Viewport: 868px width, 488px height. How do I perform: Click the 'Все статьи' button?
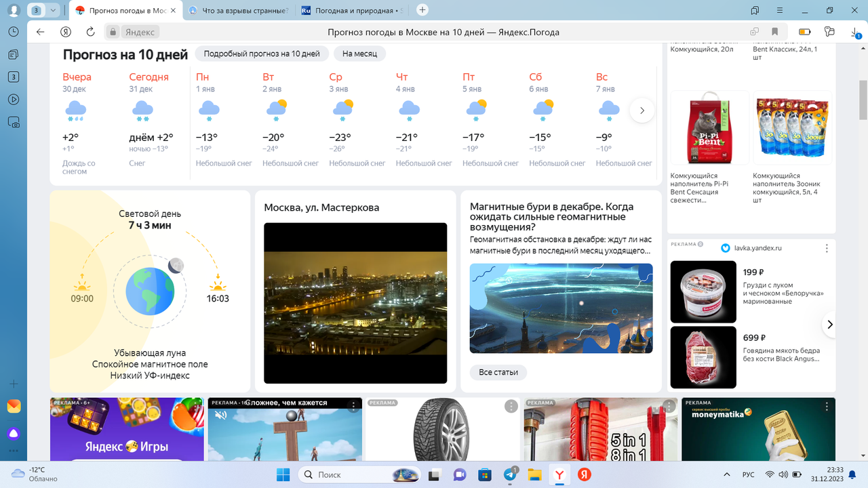point(498,372)
